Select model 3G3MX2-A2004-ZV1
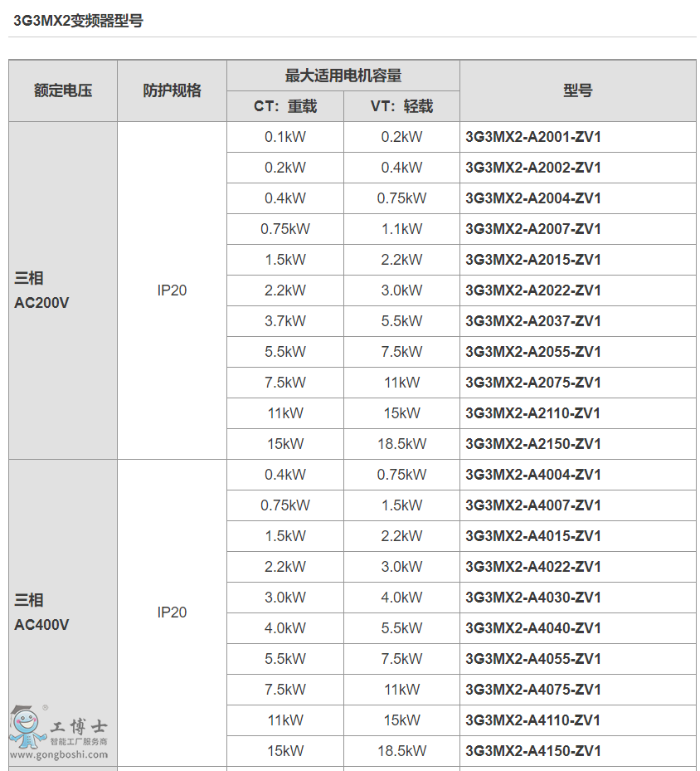The width and height of the screenshot is (700, 771). (x=533, y=198)
